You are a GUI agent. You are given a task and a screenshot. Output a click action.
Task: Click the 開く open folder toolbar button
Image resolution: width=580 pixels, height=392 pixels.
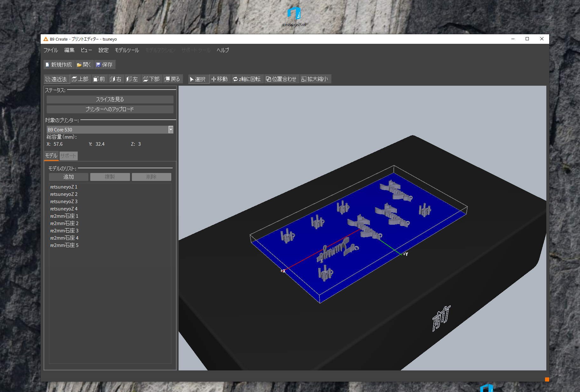point(84,65)
